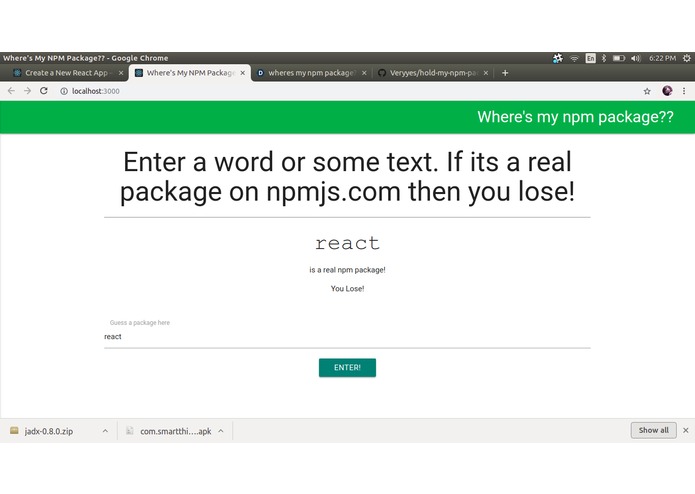Open the jadx-0.8.0.zip download

(49, 431)
